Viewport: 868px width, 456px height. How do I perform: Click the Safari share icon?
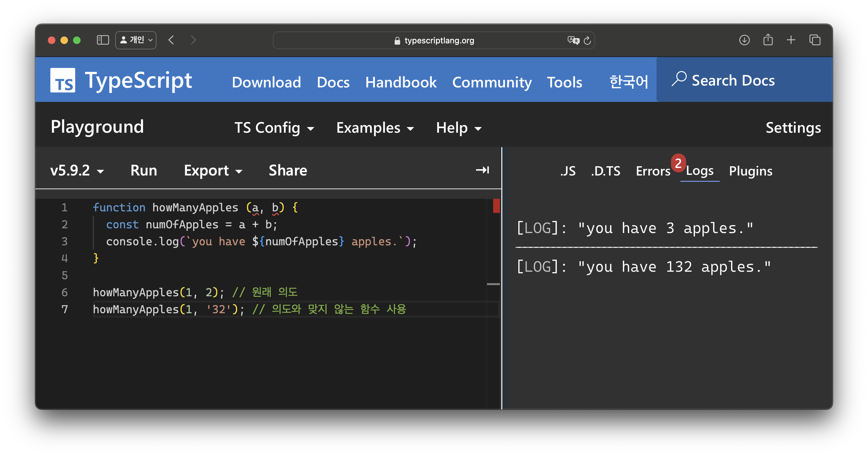(768, 40)
